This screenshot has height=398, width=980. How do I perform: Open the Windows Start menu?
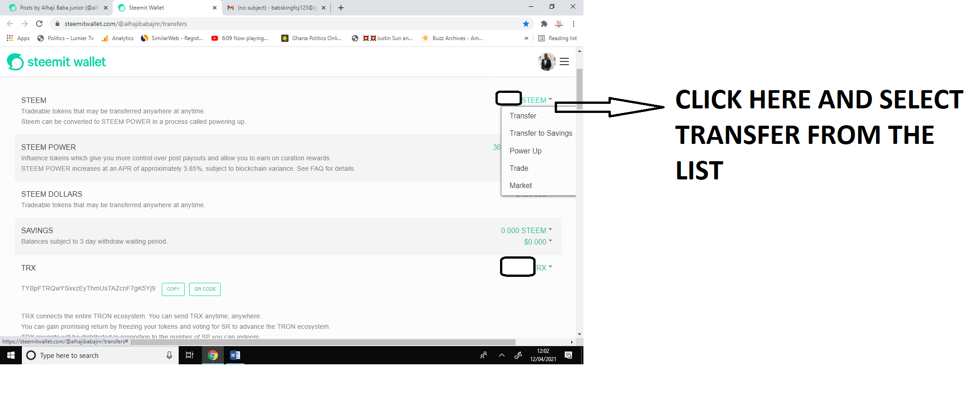pos(11,355)
